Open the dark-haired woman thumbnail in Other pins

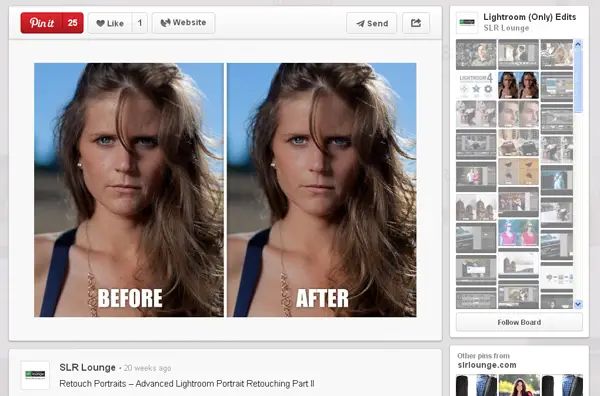tap(519, 385)
